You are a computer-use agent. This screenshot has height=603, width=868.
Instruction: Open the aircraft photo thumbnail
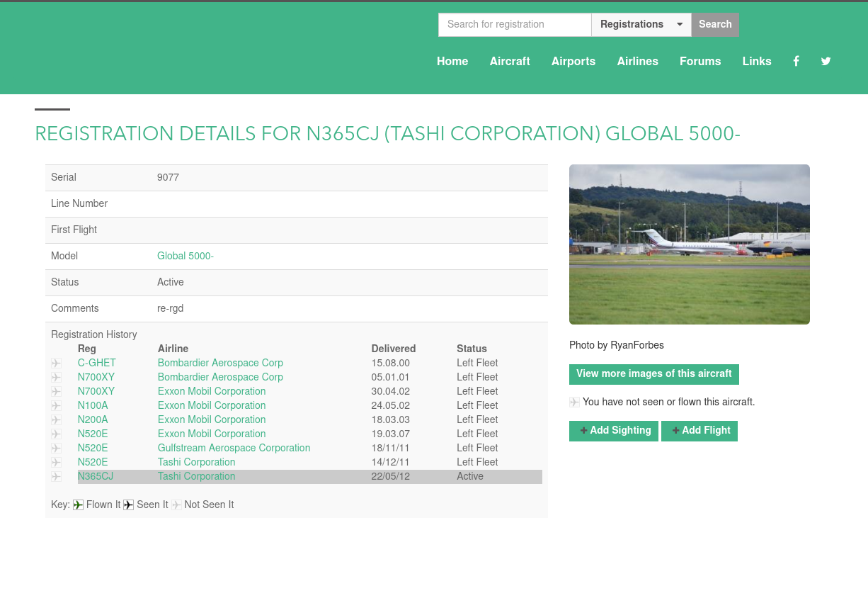pos(690,244)
